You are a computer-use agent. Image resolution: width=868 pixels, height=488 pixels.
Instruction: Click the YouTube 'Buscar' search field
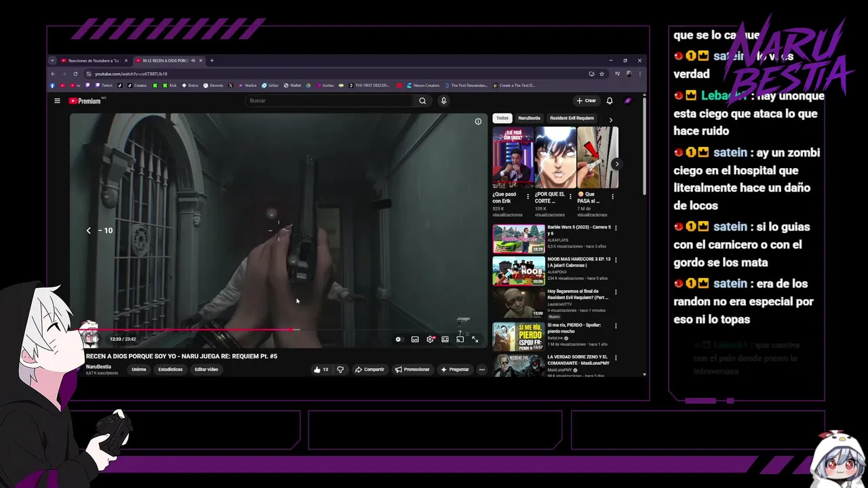pyautogui.click(x=330, y=101)
